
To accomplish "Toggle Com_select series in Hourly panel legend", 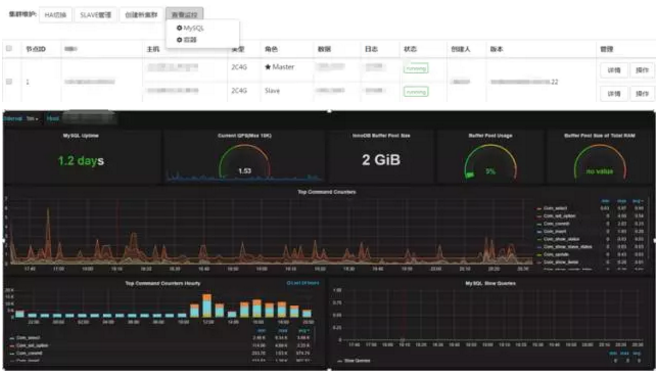I will [28, 338].
